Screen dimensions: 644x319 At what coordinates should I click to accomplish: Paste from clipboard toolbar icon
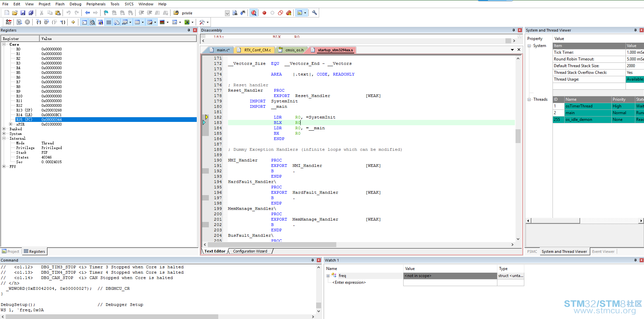coord(58,13)
